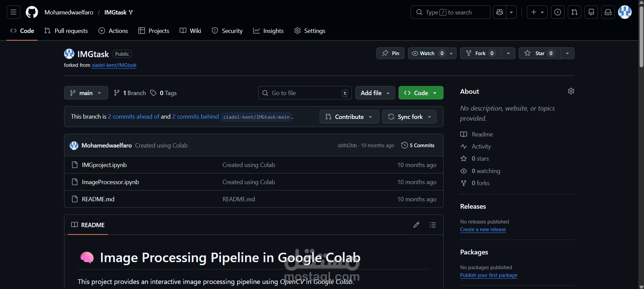The width and height of the screenshot is (644, 289).
Task: Go to the Projects tab
Action: pyautogui.click(x=154, y=31)
